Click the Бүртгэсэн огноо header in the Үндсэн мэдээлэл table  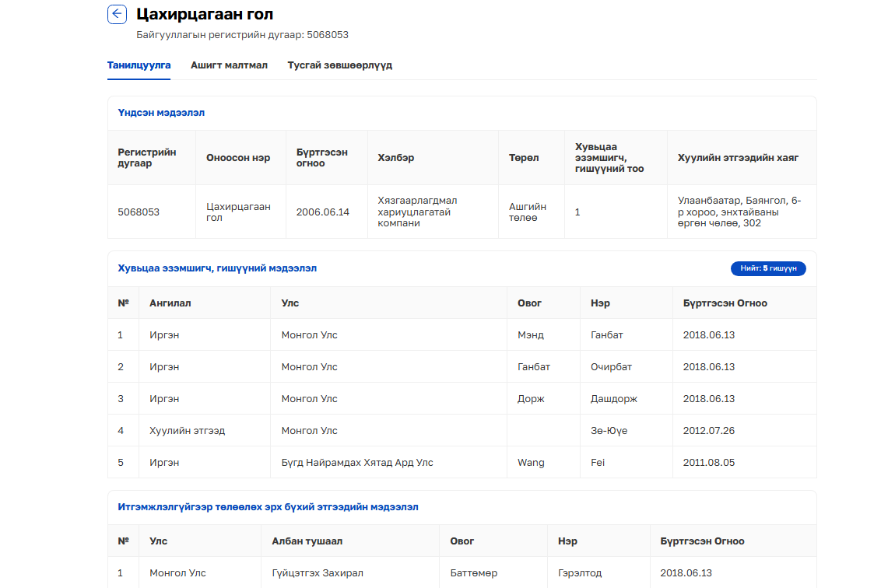coord(321,158)
